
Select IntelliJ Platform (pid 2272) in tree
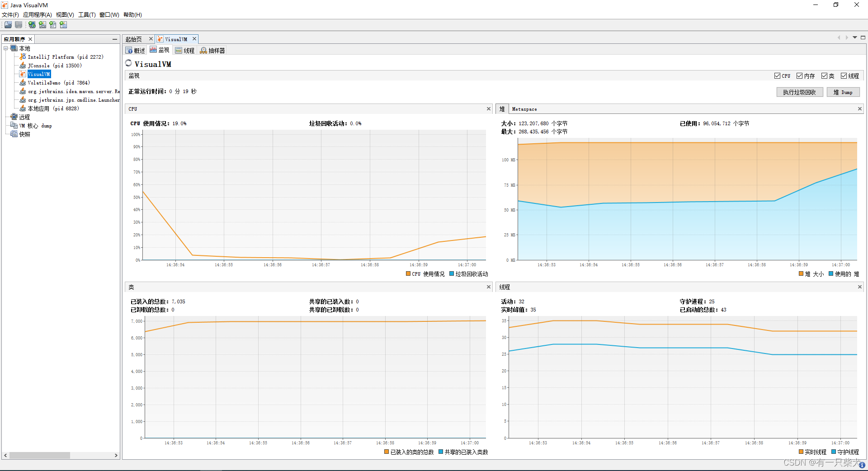[x=66, y=57]
